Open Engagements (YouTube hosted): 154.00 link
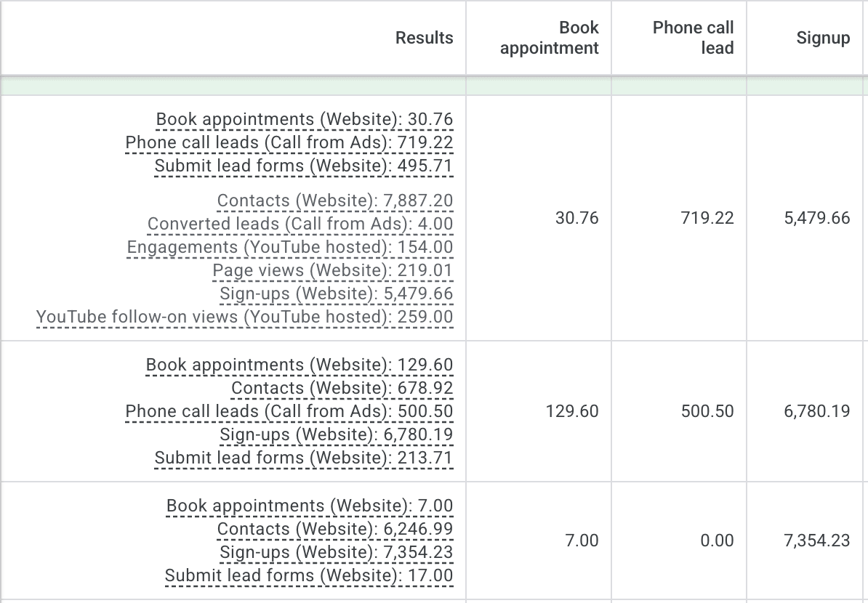Viewport: 868px width, 603px height. point(290,247)
